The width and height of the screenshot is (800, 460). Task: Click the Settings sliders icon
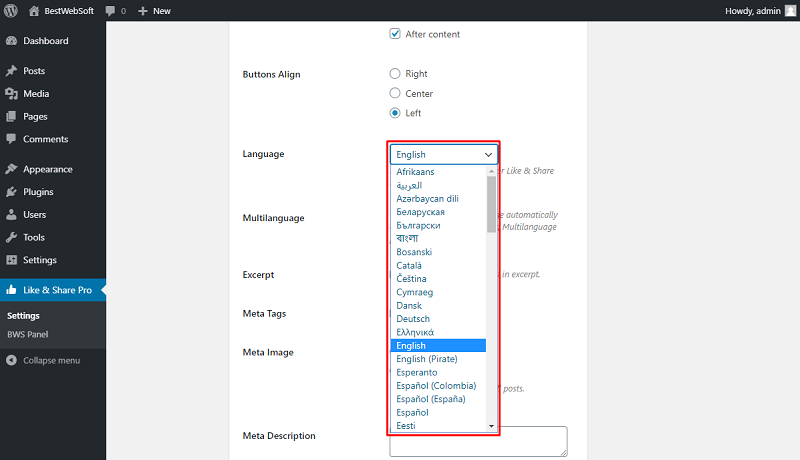click(x=11, y=260)
